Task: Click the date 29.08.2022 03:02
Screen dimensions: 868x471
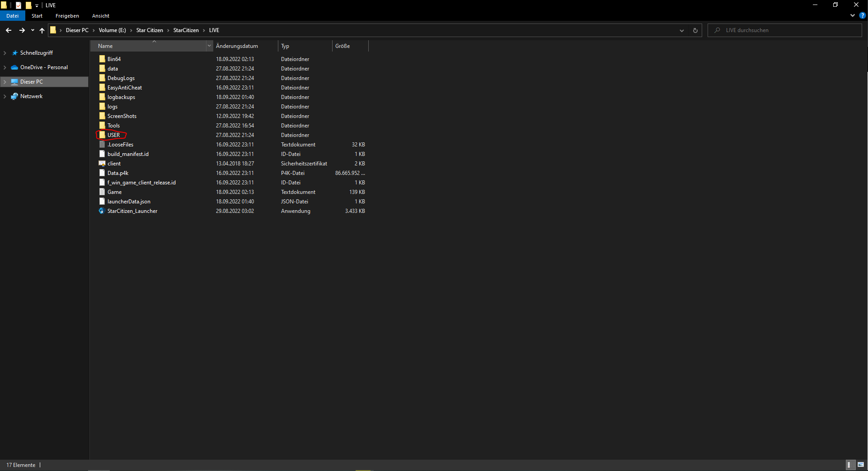Action: coord(235,211)
